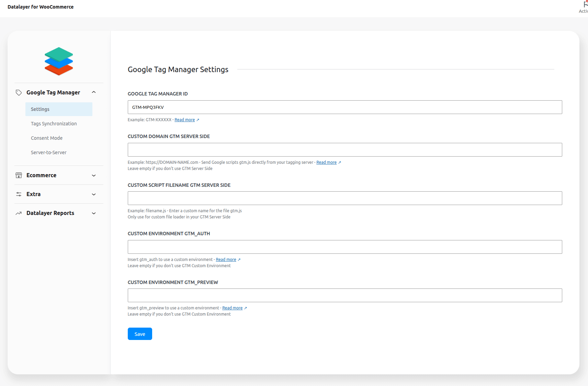Click the sliders icon next to Extra
This screenshot has height=386, width=588.
19,194
